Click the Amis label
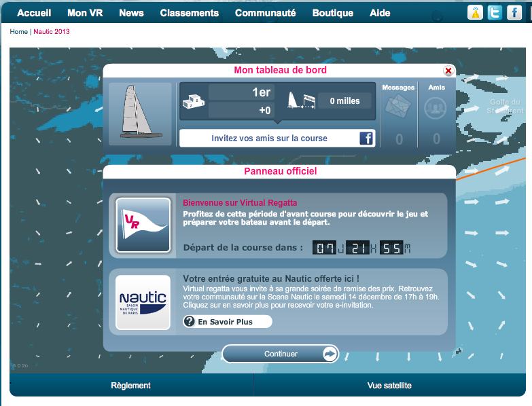This screenshot has height=406, width=532. (436, 88)
